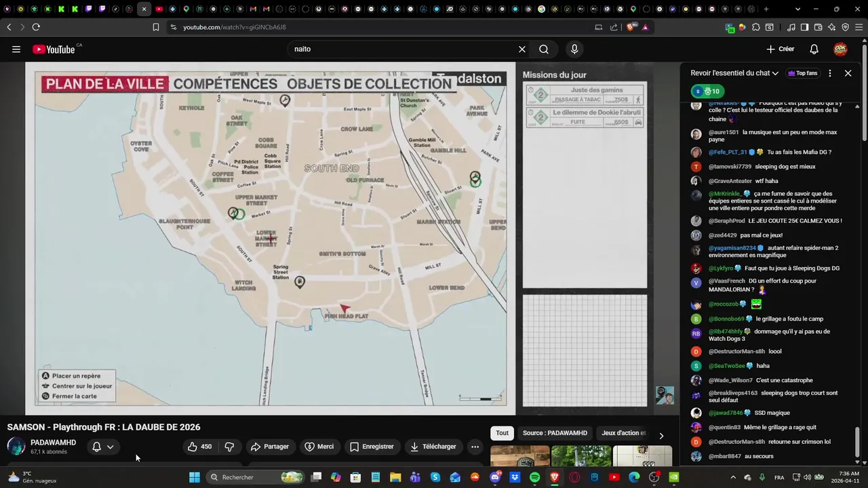Open more video actions ellipsis

[x=475, y=447]
